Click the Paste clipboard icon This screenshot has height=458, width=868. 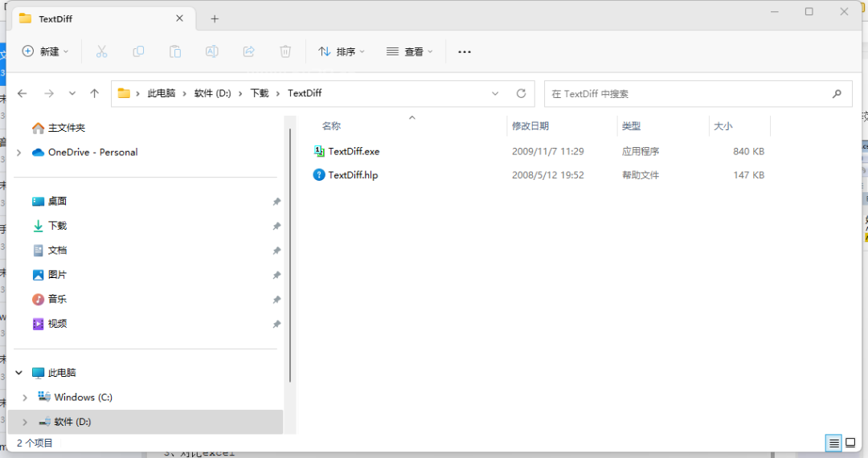coord(175,51)
